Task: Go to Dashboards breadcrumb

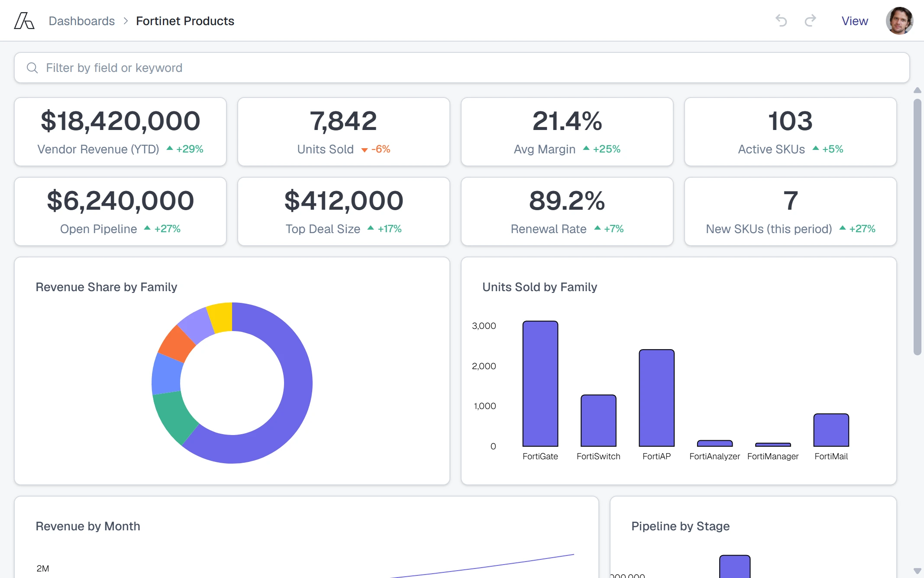Action: (81, 21)
